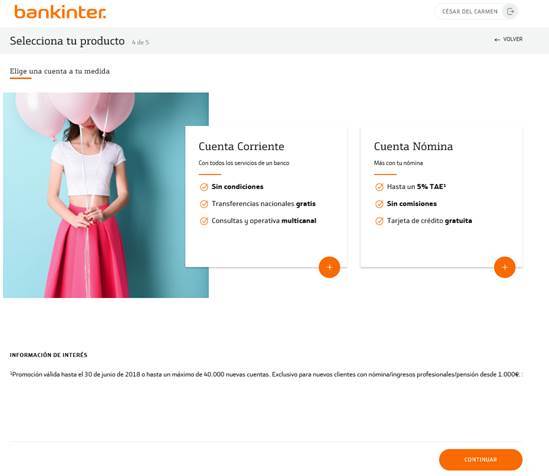
Task: Click the Bankinter logo
Action: point(60,12)
